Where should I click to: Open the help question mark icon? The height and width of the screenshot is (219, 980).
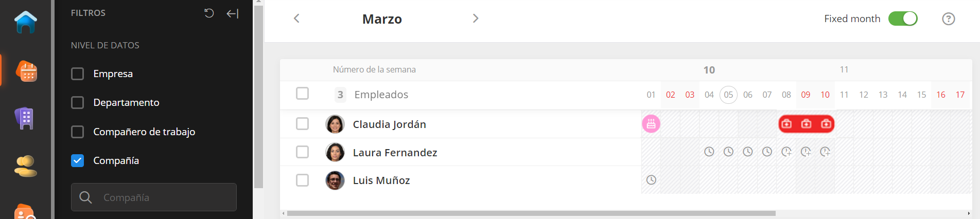(948, 19)
